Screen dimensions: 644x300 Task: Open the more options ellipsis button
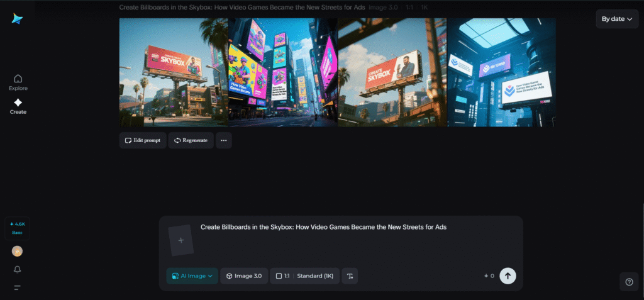pyautogui.click(x=224, y=140)
